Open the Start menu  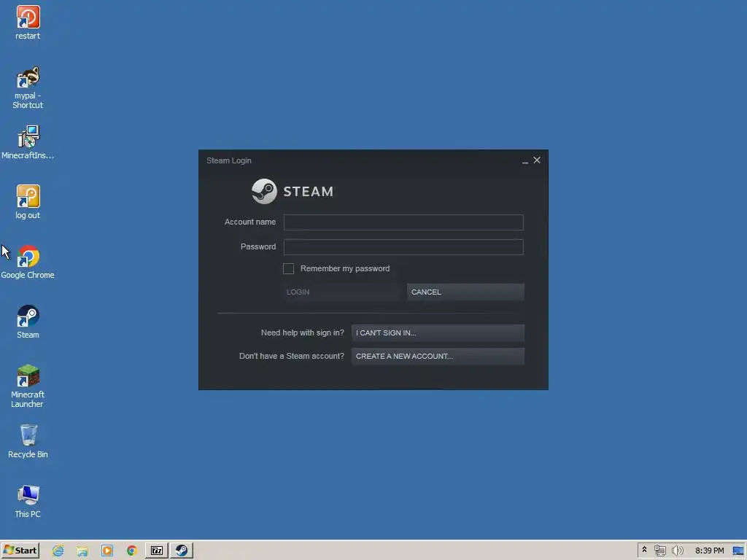click(x=20, y=551)
